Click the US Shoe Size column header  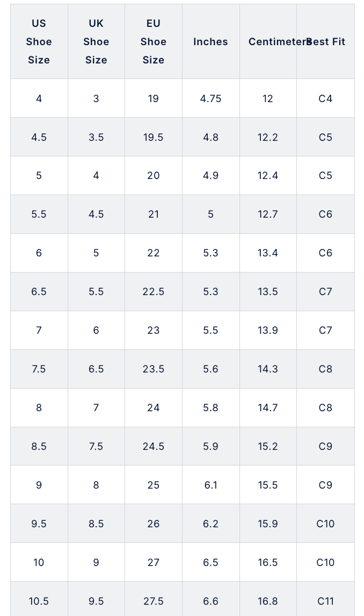pos(39,41)
